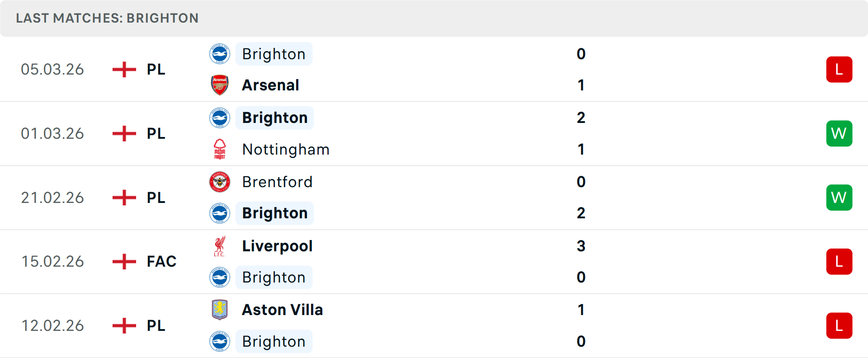Click the green W badge for Nottingham match
This screenshot has width=868, height=358.
pyautogui.click(x=839, y=133)
